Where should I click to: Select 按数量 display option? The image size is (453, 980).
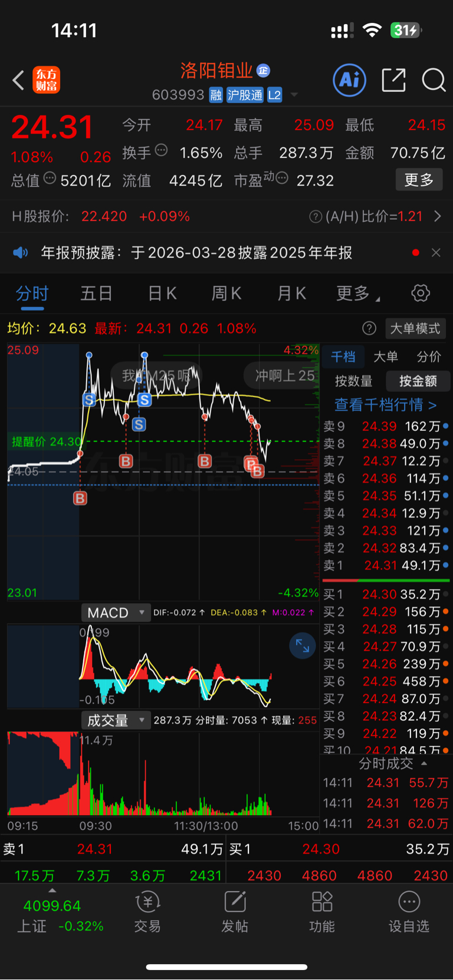pyautogui.click(x=354, y=381)
